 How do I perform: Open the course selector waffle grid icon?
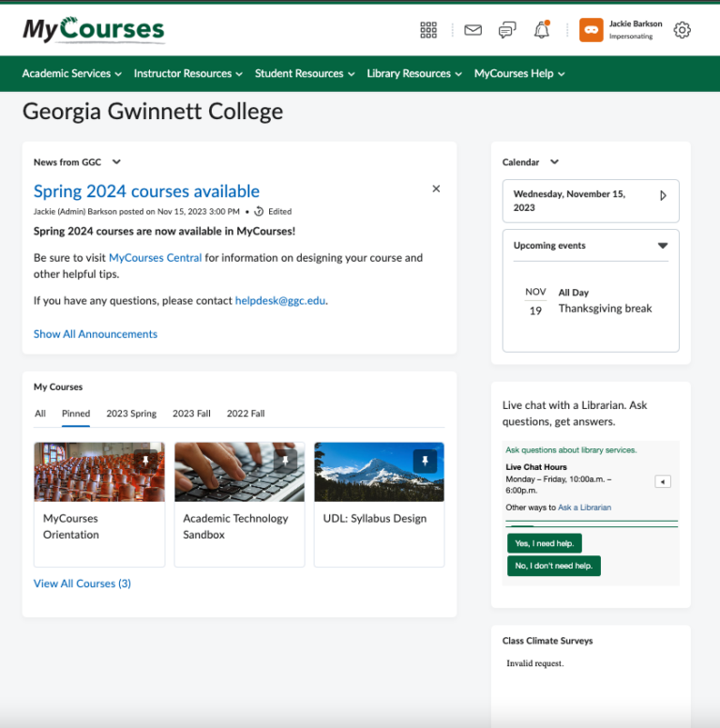(428, 30)
